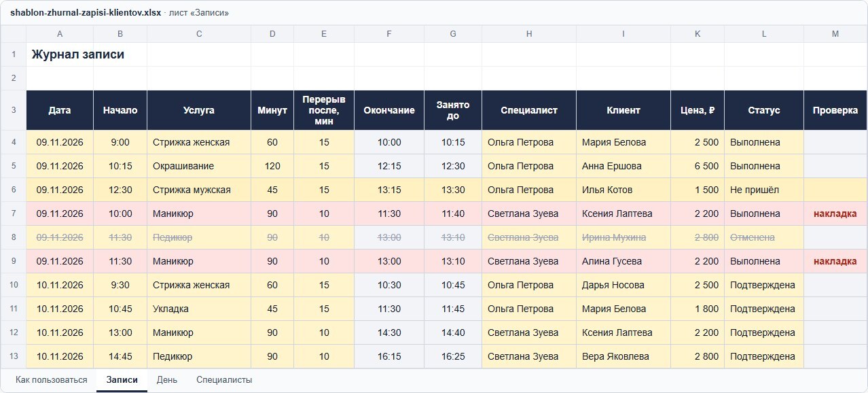Image resolution: width=868 pixels, height=393 pixels.
Task: Select column K header
Action: click(698, 34)
